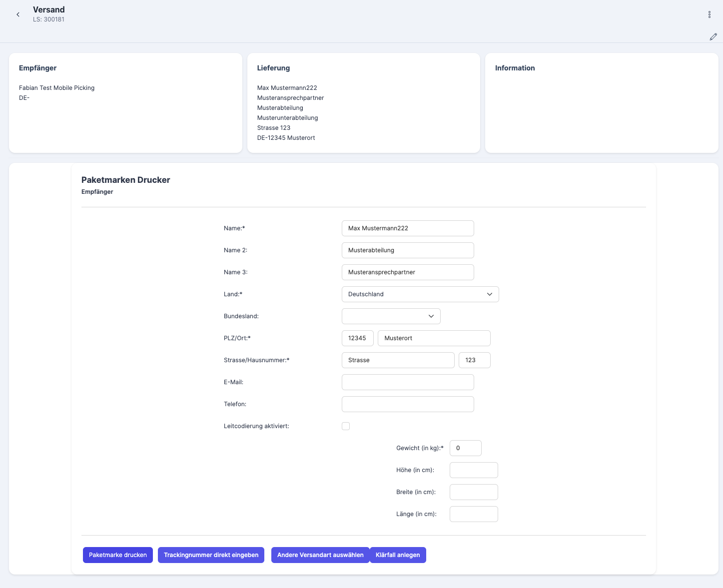Focus the empty E-Mail input field
The height and width of the screenshot is (588, 723).
click(407, 382)
